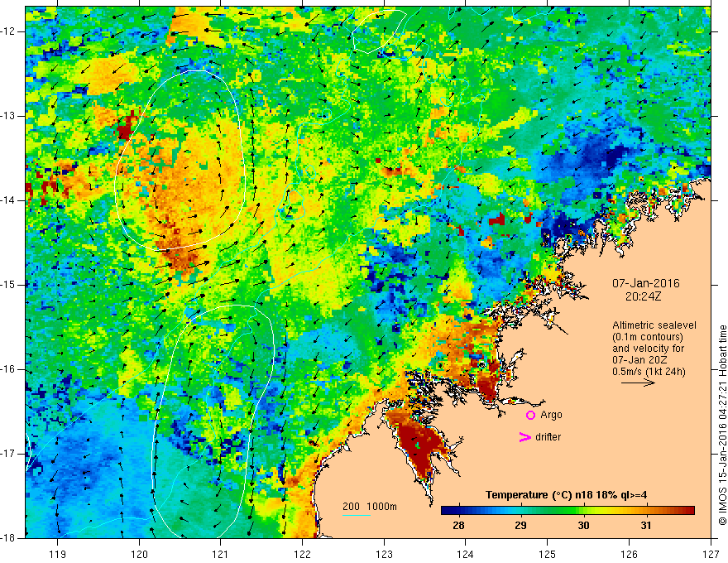
Task: Click the longitude axis label '125'
Action: 548,554
